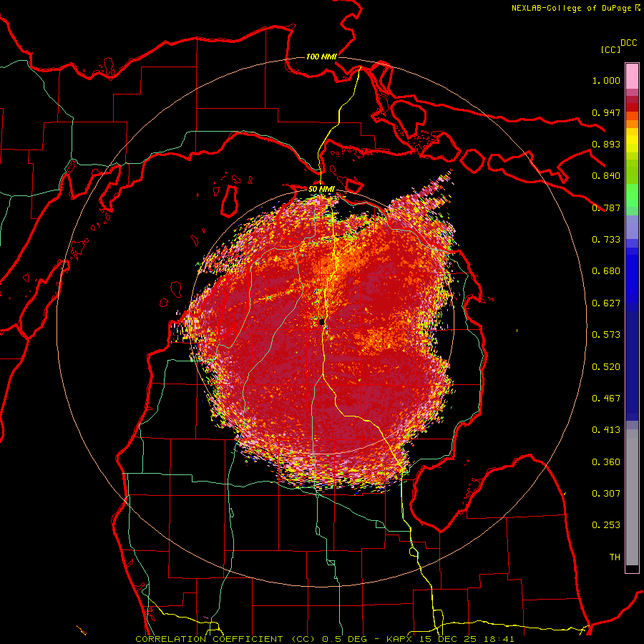Click the 0.893 color scale value
The image size is (644, 644).
click(606, 144)
